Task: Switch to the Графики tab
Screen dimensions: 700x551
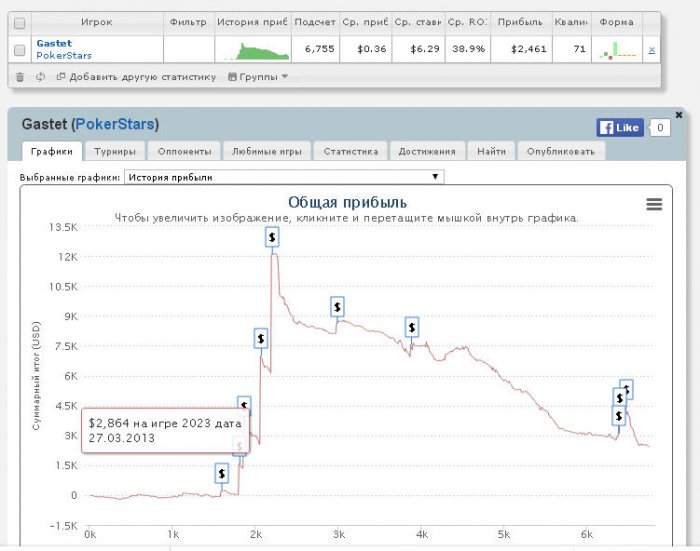Action: click(x=52, y=151)
